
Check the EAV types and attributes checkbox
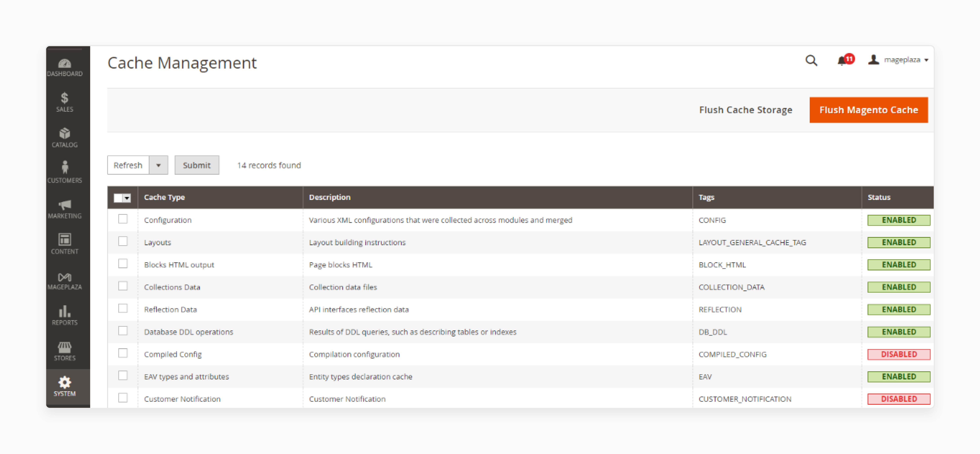123,376
